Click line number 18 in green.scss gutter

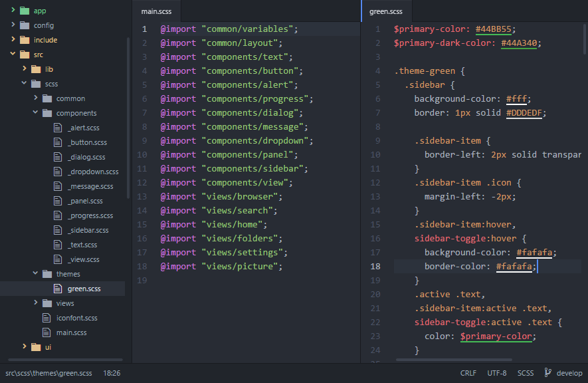[375, 267]
